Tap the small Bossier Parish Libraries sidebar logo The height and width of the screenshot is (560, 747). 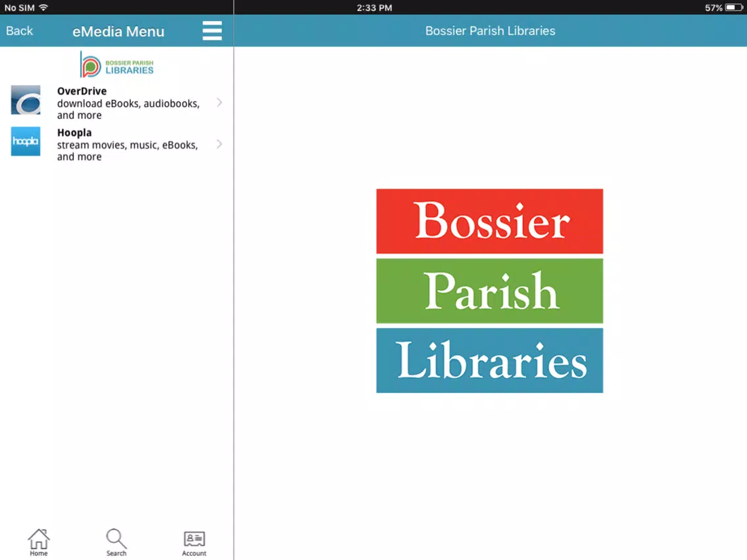pos(117,65)
